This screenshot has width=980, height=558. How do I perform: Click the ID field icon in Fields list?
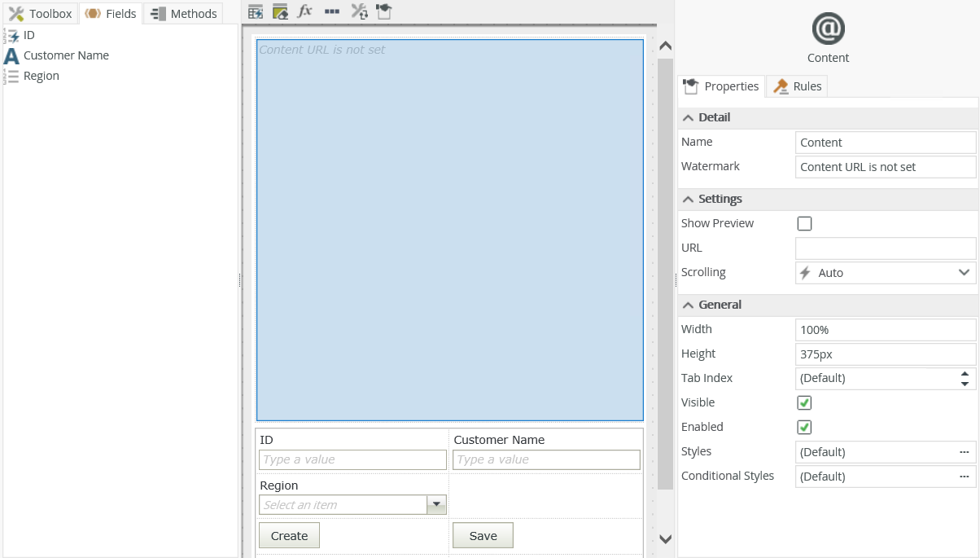point(11,35)
